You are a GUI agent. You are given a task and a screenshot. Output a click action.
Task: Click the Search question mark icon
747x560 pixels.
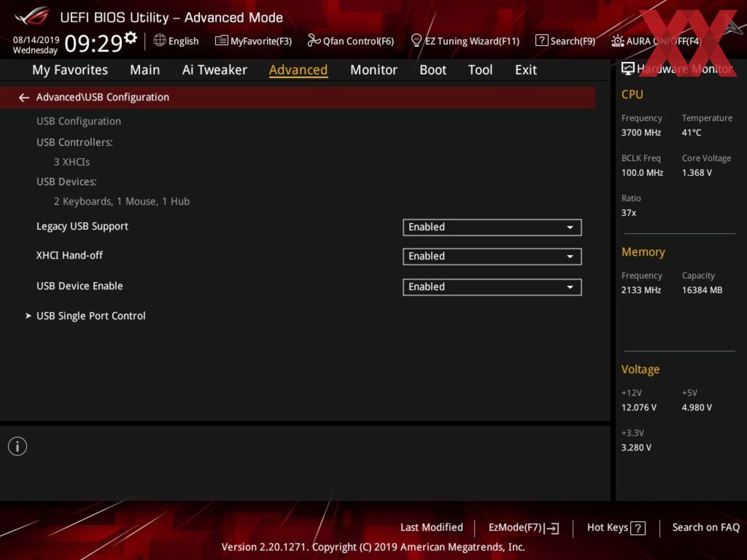542,40
